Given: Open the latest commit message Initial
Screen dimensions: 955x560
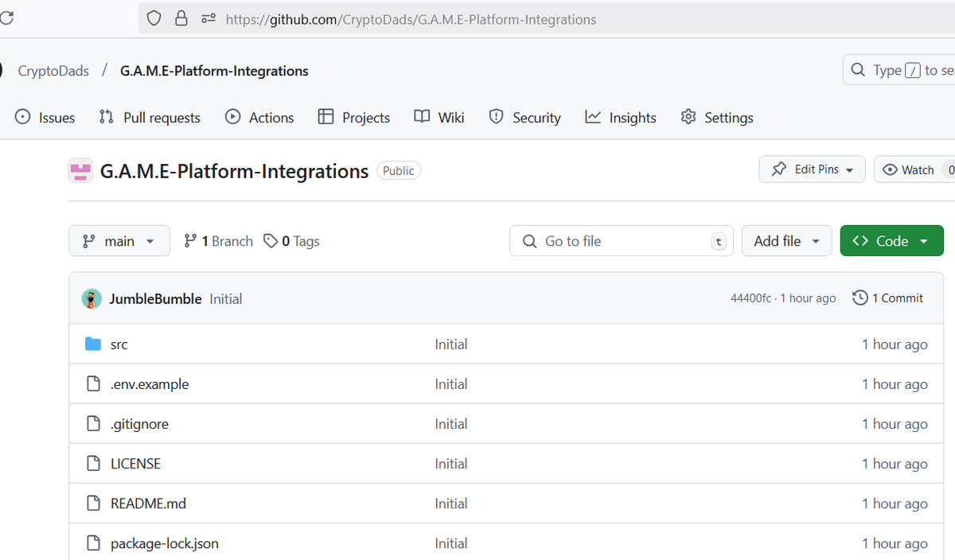Looking at the screenshot, I should tap(226, 299).
